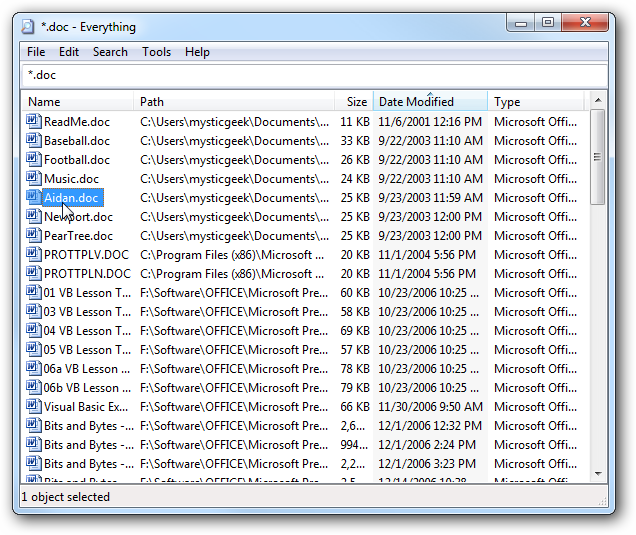Open the Tools menu

coord(157,52)
